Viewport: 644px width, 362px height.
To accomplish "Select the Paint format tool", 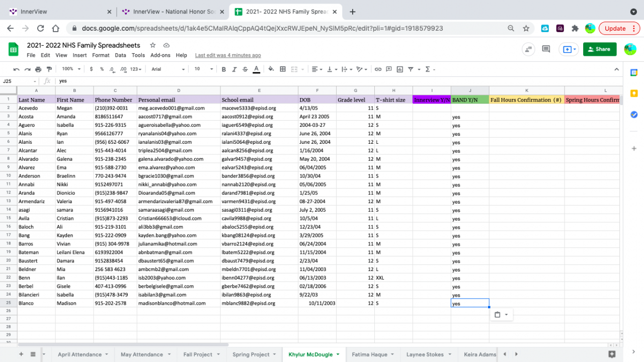I will (x=49, y=69).
